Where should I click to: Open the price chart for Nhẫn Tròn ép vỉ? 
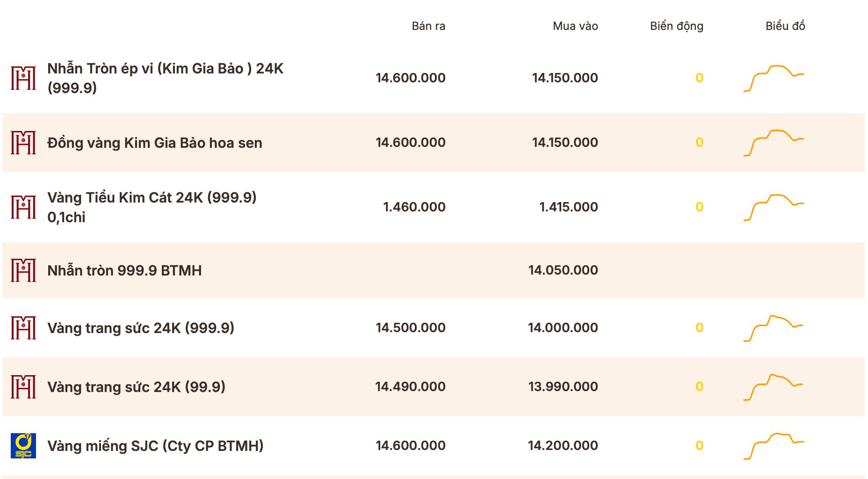[x=774, y=78]
